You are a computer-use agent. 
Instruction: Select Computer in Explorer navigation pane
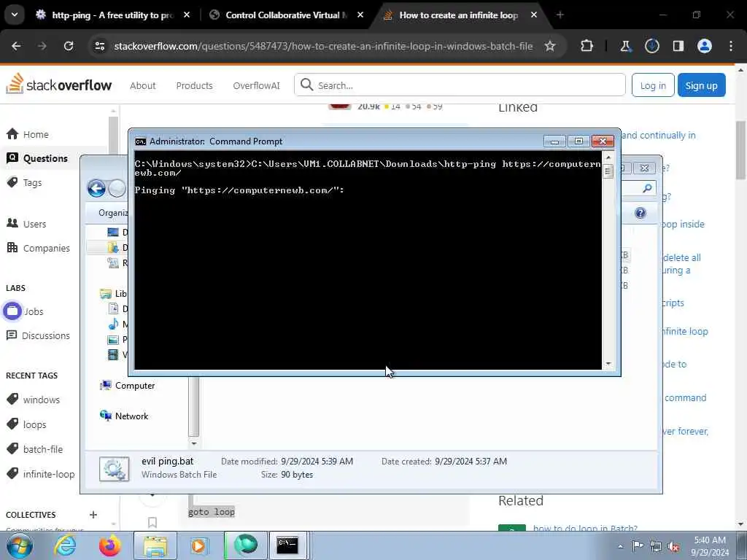pos(128,386)
